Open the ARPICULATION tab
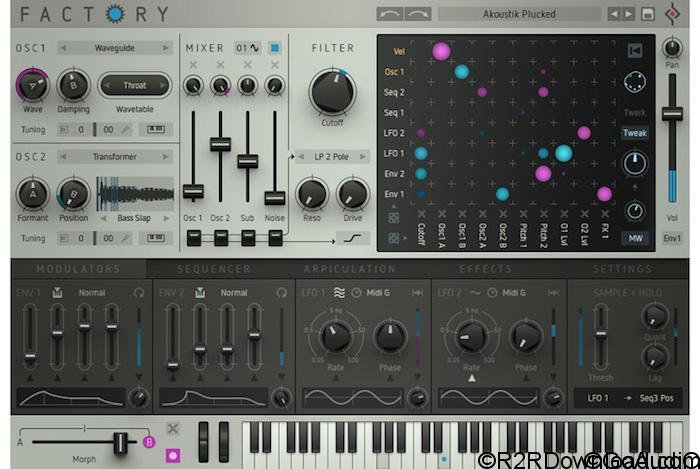Screen dimensions: 700x469 (350, 269)
